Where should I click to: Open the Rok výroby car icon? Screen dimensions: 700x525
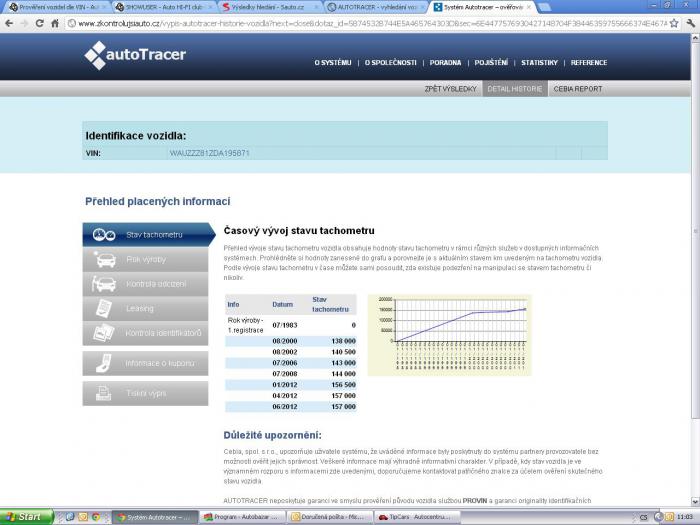pos(105,260)
